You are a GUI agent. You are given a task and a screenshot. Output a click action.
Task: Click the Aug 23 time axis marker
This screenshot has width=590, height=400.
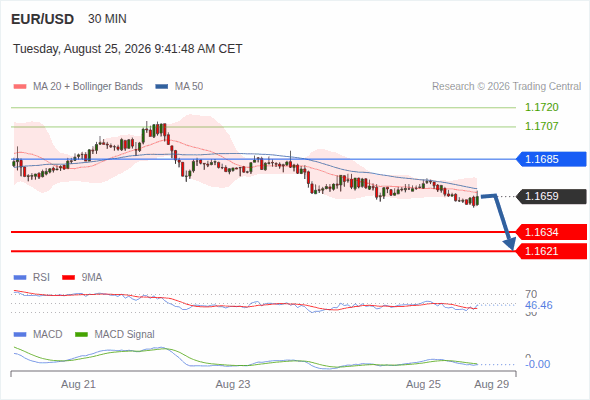[x=233, y=384]
